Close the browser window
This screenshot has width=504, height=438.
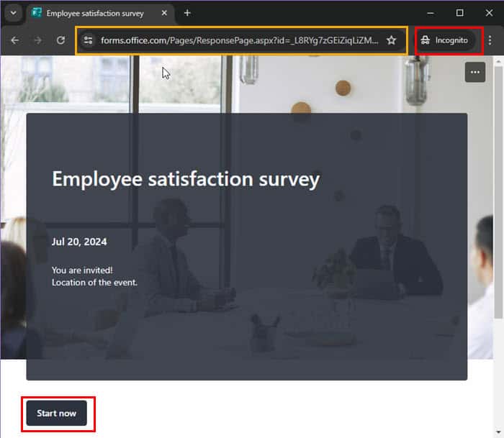tap(489, 13)
